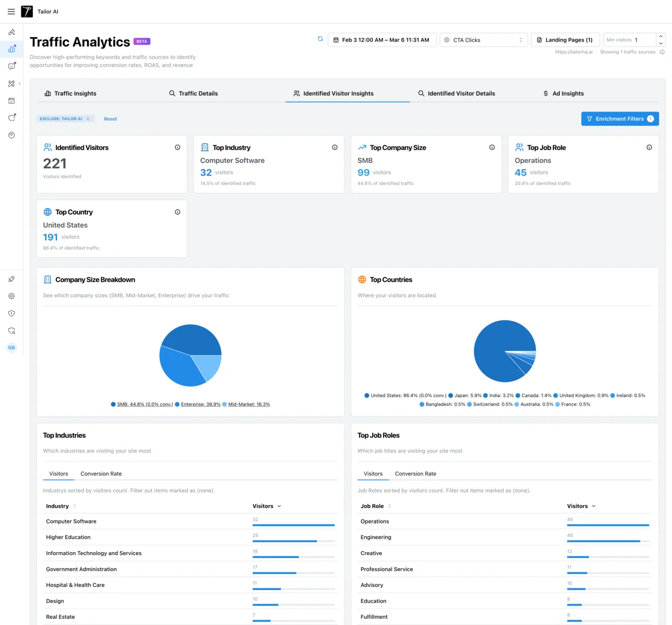Image resolution: width=672 pixels, height=625 pixels.
Task: Open the settings gear in the sidebar
Action: pyautogui.click(x=11, y=296)
